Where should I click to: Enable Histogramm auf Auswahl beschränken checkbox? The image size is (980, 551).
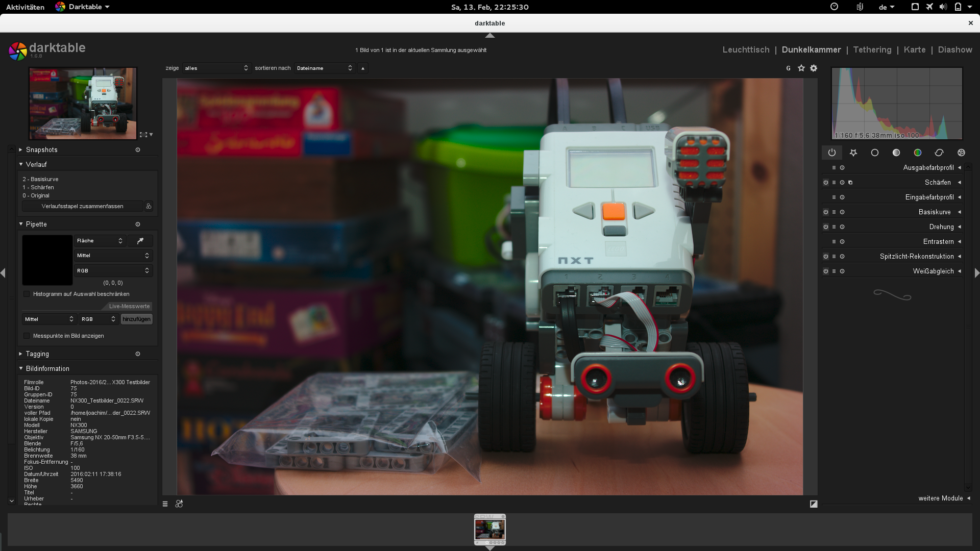pyautogui.click(x=27, y=294)
